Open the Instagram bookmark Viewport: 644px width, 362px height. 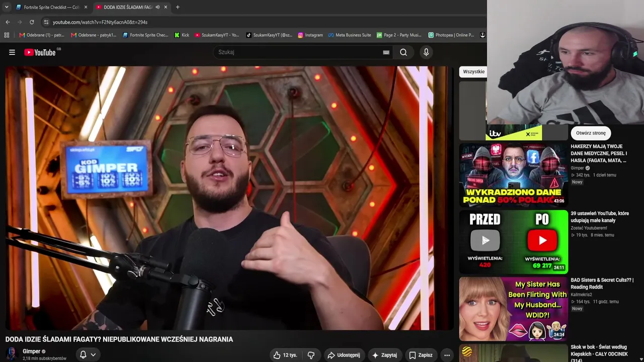[x=310, y=35]
